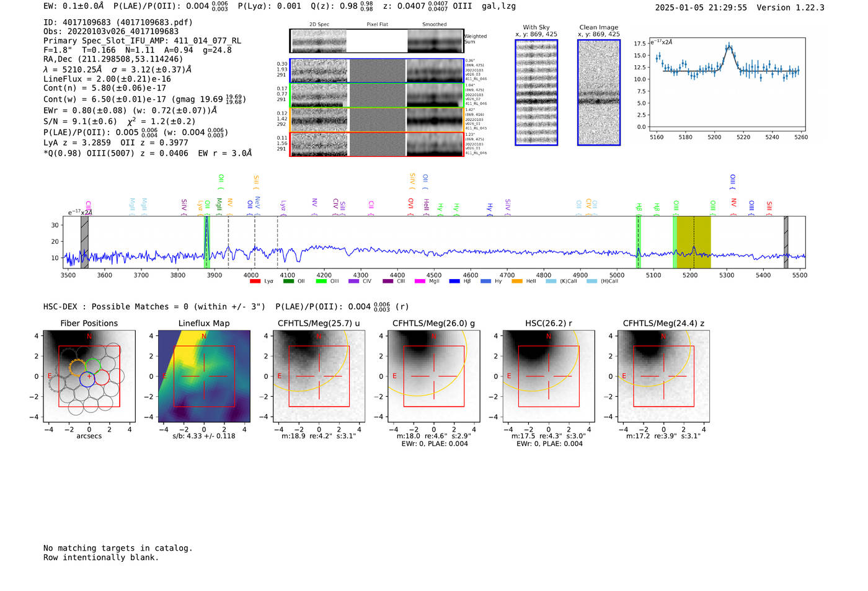Click the 'LyA z = 3.2859' redshift text
Image resolution: width=868 pixels, height=591 pixels.
point(77,143)
